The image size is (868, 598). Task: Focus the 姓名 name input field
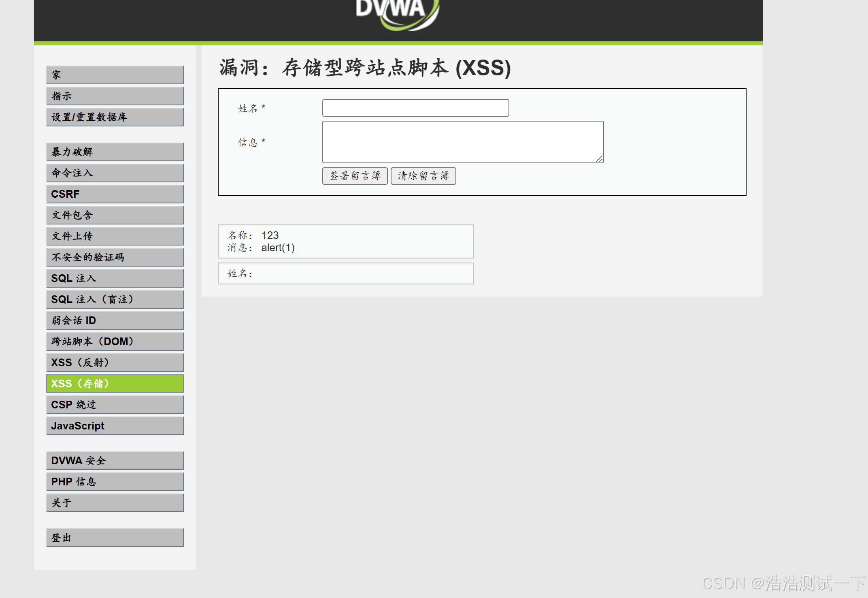point(415,108)
